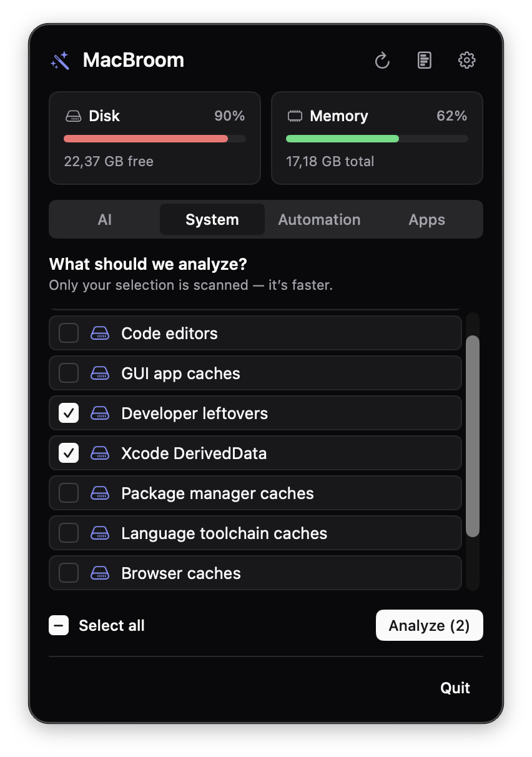The image size is (532, 757).
Task: Click the '17,18 GB total' text
Action: pyautogui.click(x=330, y=161)
